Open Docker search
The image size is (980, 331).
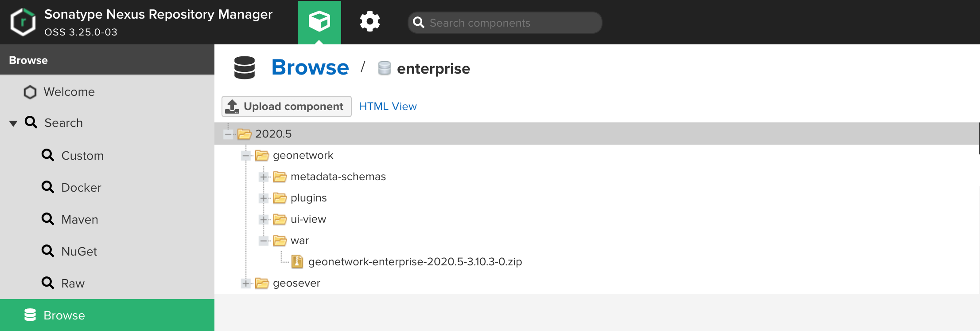click(81, 188)
